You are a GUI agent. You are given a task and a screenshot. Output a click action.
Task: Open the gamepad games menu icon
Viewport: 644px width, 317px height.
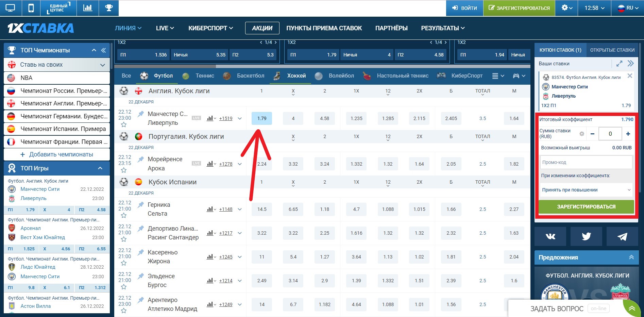pos(519,76)
